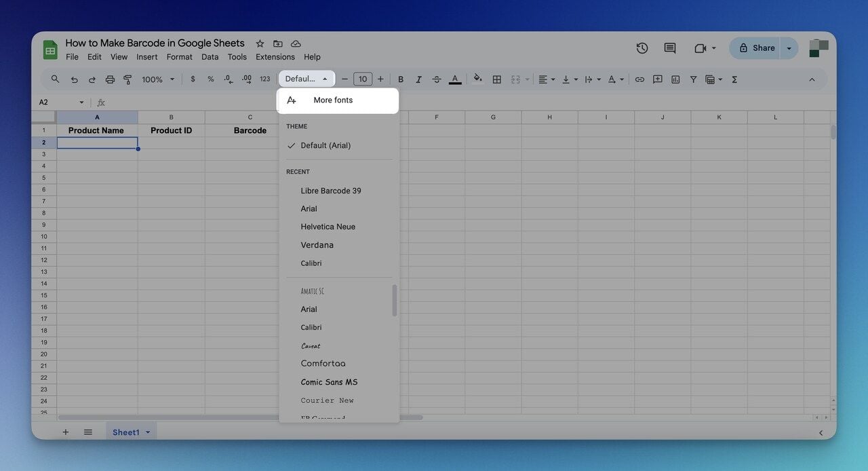Image resolution: width=868 pixels, height=471 pixels.
Task: Create a filter
Action: click(x=693, y=79)
